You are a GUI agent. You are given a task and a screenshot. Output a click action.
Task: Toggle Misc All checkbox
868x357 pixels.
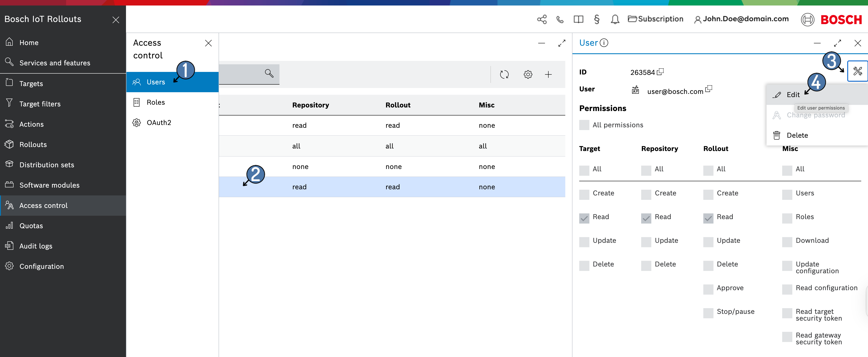tap(787, 170)
